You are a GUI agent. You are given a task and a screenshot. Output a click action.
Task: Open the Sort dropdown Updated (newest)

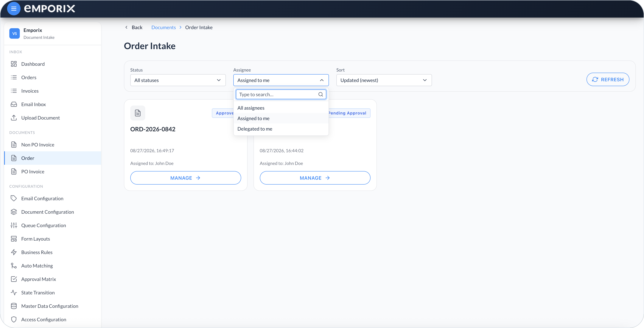384,80
